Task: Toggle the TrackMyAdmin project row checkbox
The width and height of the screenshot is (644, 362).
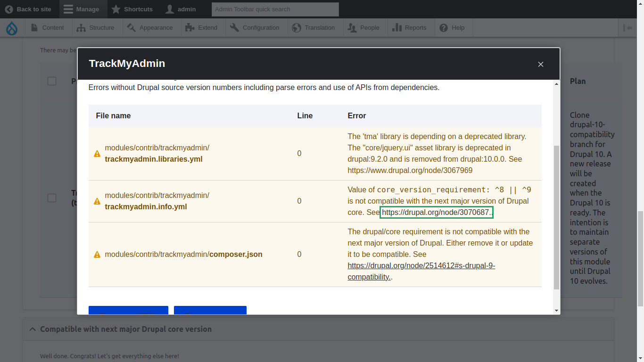Action: pyautogui.click(x=52, y=198)
